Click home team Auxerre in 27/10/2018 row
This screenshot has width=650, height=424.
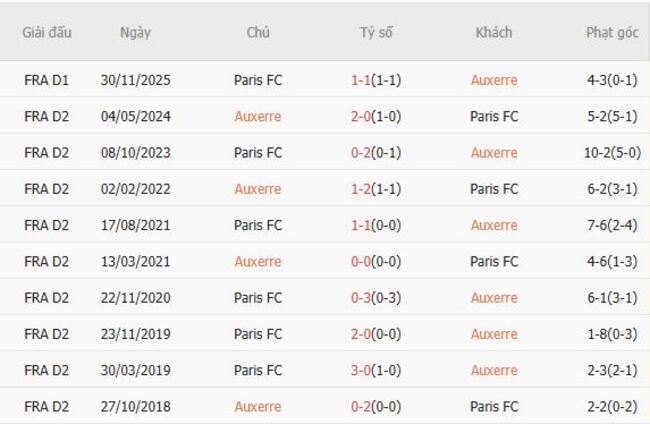pos(258,407)
